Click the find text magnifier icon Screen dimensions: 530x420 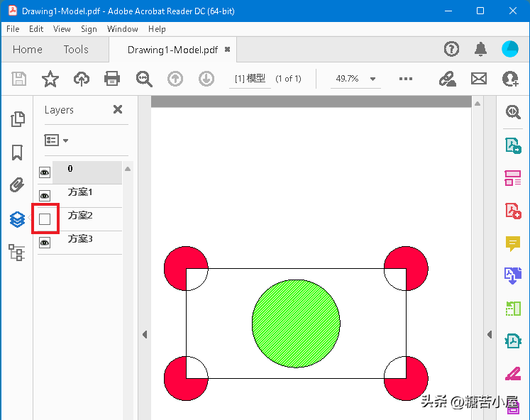(x=144, y=79)
